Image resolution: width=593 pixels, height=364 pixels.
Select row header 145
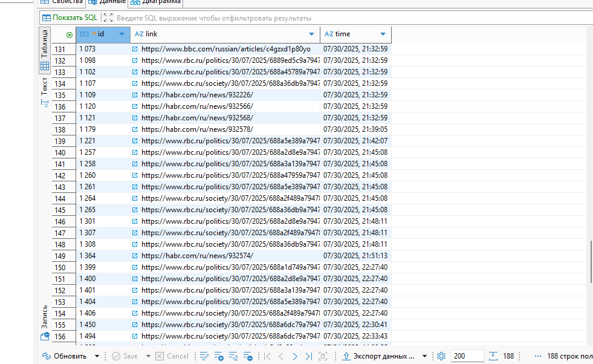pos(63,210)
